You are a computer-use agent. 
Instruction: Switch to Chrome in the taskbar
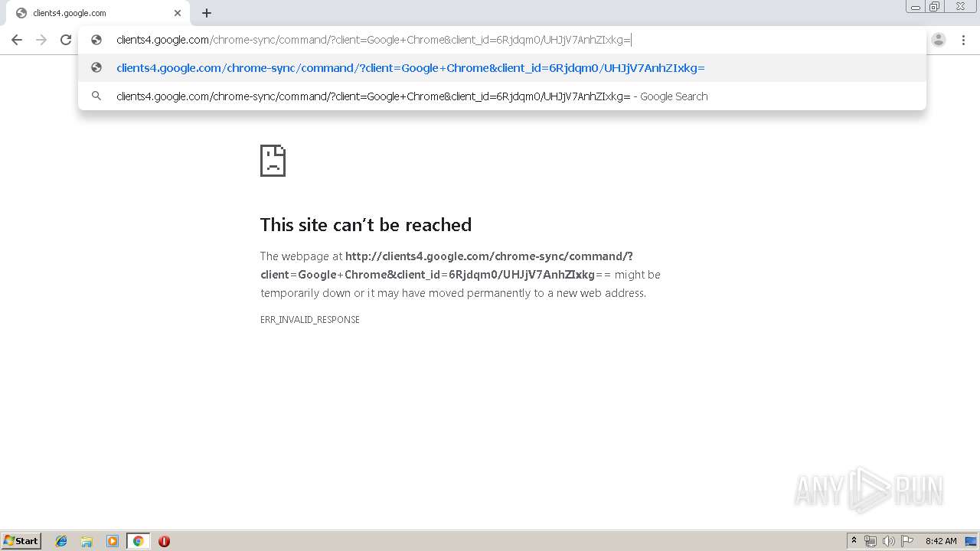pyautogui.click(x=138, y=541)
